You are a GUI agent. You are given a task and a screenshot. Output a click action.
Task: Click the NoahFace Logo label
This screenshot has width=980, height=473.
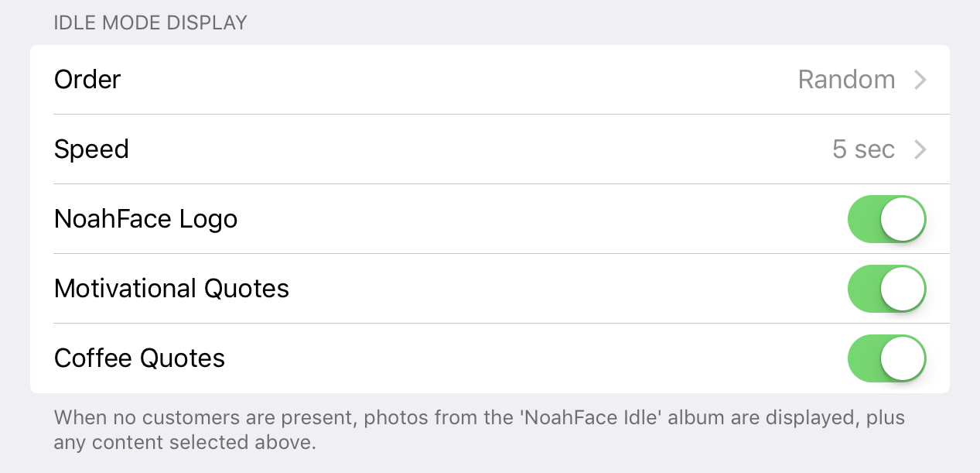145,220
